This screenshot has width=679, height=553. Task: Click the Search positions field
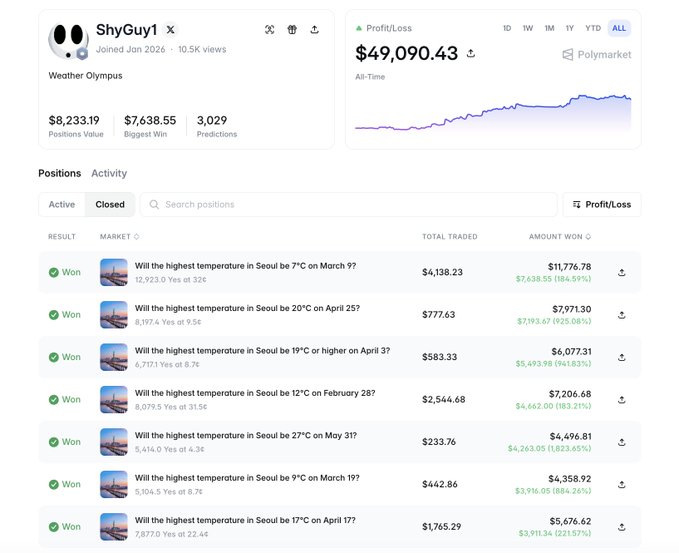349,204
